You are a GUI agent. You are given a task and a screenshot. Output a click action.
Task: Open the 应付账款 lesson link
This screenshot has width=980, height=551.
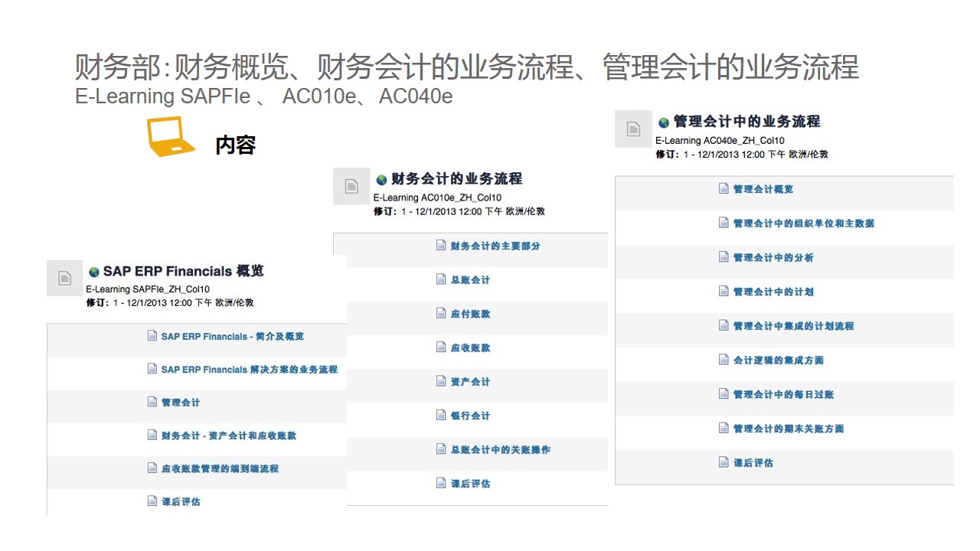(x=470, y=314)
